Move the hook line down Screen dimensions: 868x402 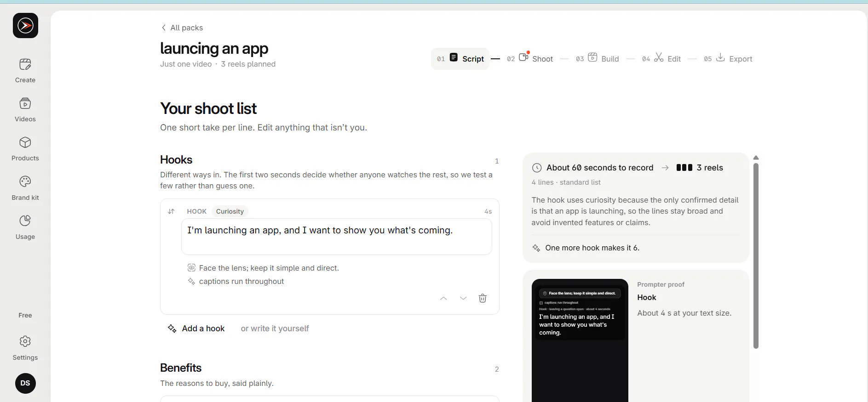[x=463, y=298]
